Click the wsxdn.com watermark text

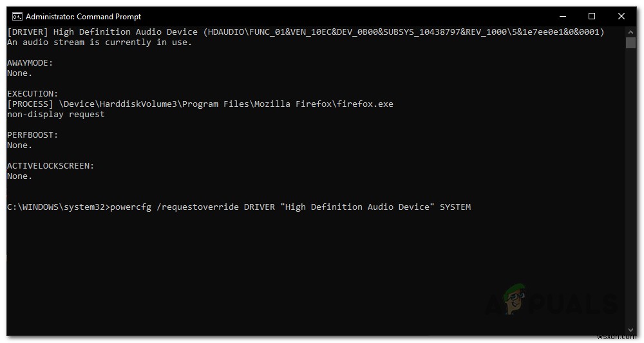click(621, 336)
